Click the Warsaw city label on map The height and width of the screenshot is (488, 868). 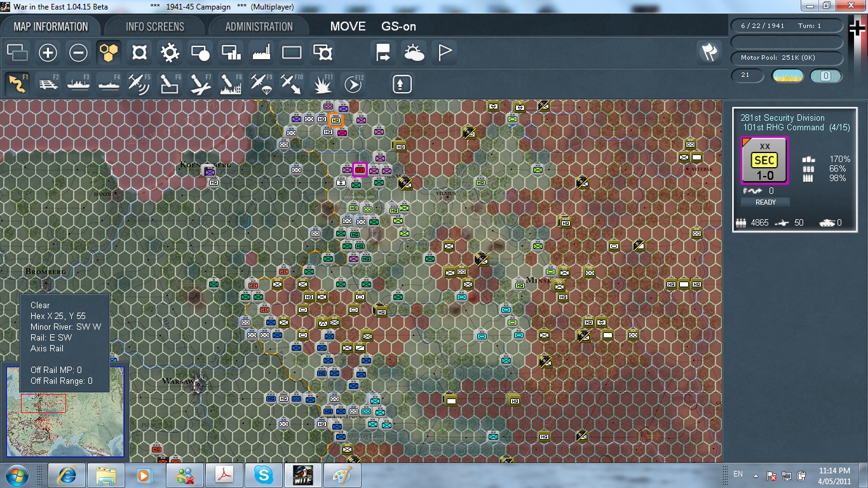(x=179, y=381)
